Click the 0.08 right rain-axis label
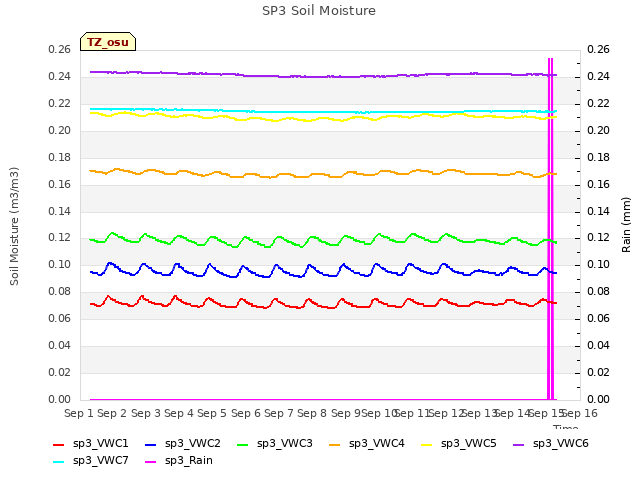The image size is (640, 480). point(598,291)
